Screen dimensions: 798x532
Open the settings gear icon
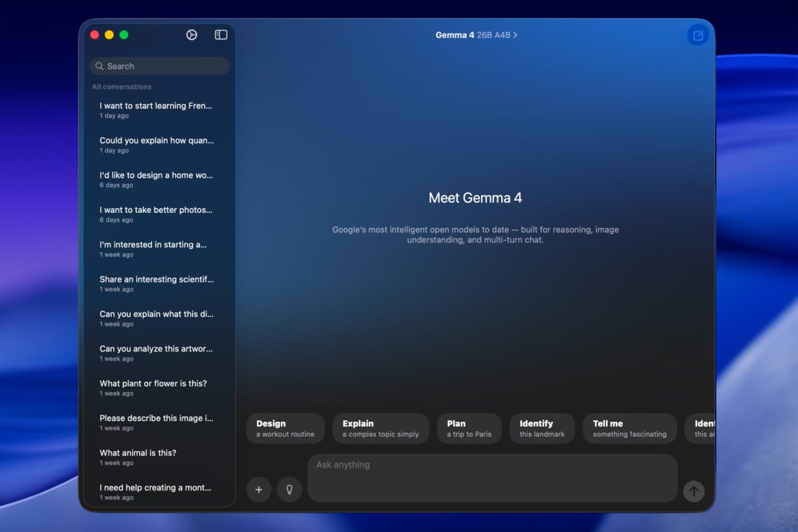tap(192, 35)
